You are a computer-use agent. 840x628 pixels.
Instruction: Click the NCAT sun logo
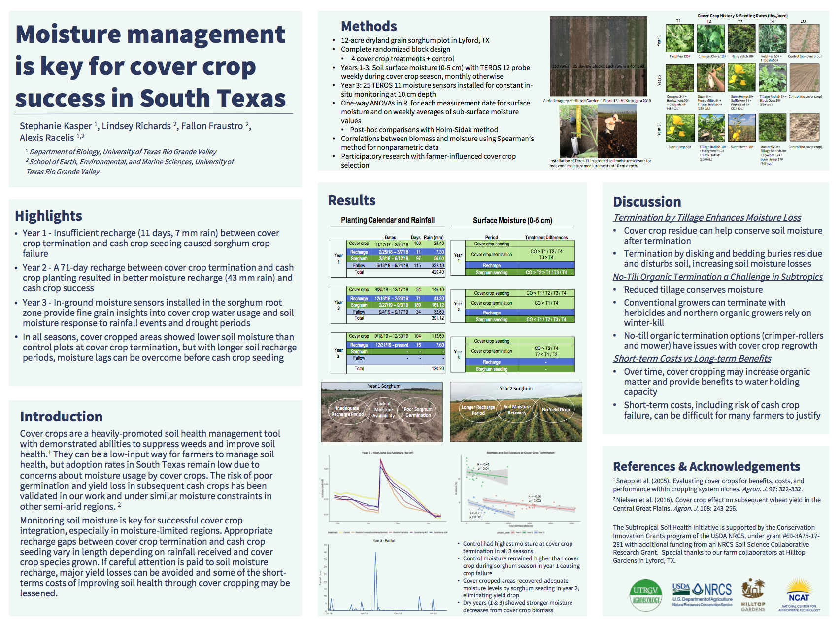point(799,595)
